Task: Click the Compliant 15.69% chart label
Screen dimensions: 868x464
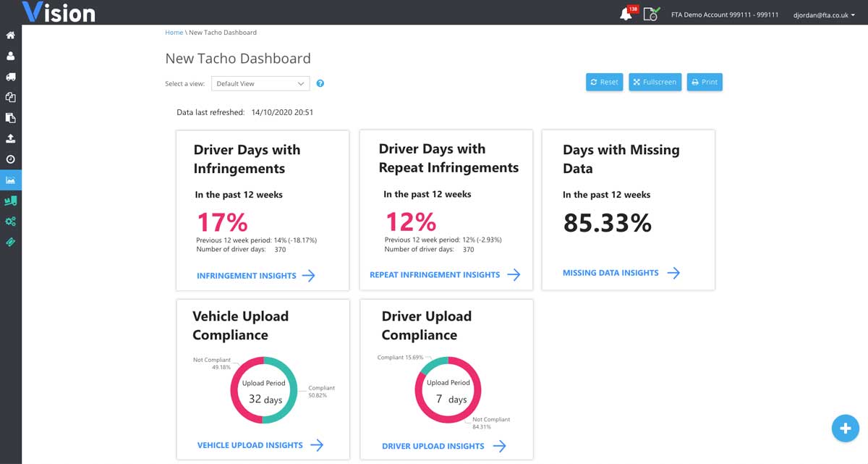Action: click(x=400, y=358)
